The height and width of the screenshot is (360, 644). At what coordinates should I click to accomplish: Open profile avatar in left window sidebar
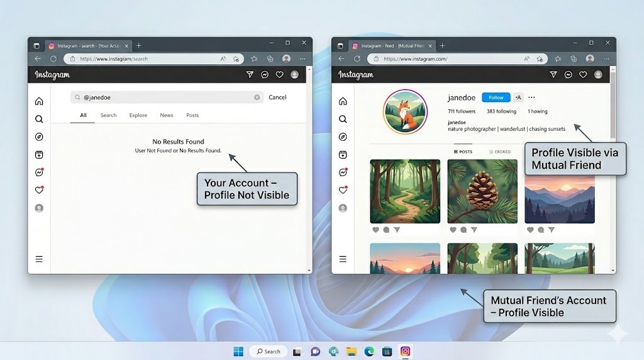point(39,208)
